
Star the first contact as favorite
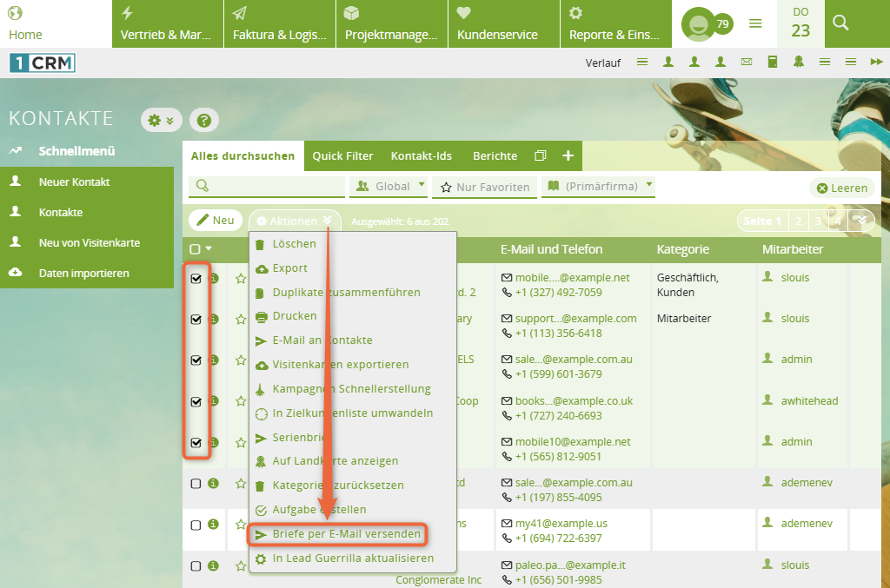pos(241,279)
